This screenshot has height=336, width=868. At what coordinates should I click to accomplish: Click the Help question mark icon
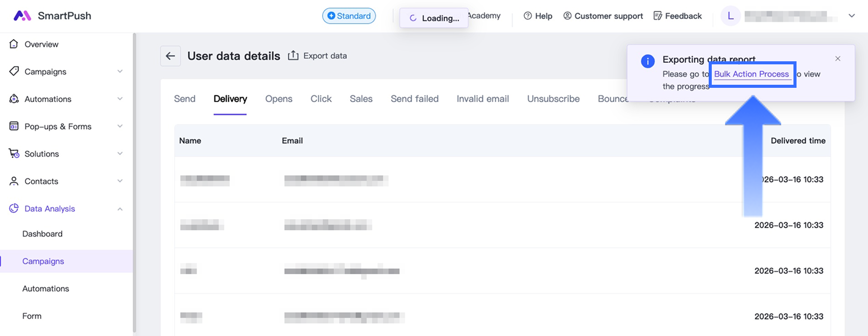pyautogui.click(x=528, y=16)
